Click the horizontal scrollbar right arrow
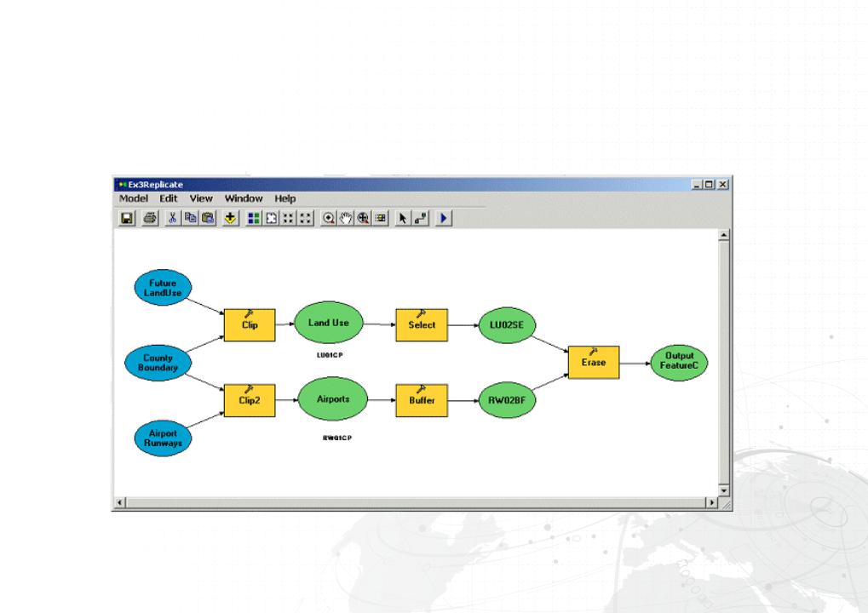The width and height of the screenshot is (868, 613). click(x=712, y=502)
